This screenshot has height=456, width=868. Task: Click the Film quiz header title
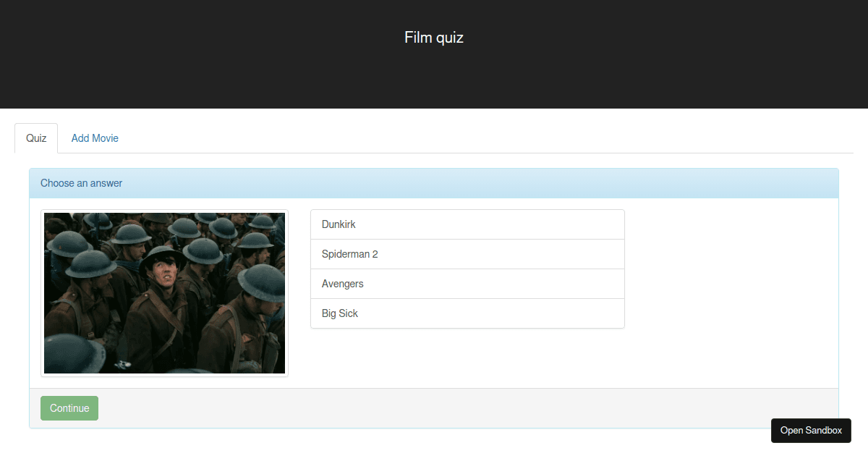click(434, 38)
